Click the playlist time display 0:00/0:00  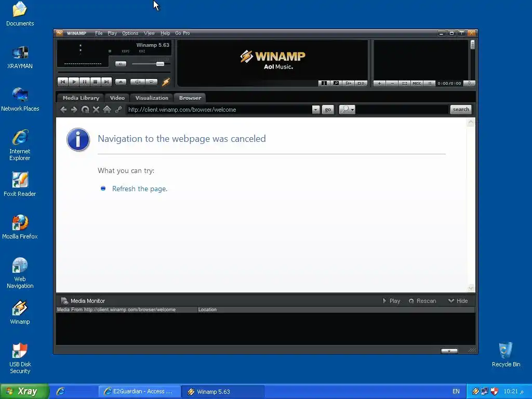tap(449, 83)
